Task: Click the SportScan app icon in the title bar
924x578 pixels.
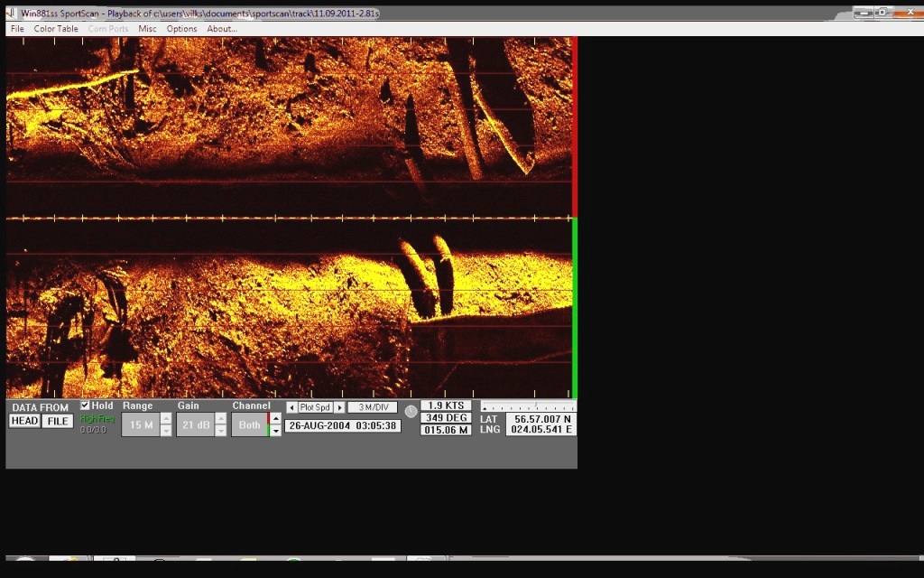Action: click(10, 14)
